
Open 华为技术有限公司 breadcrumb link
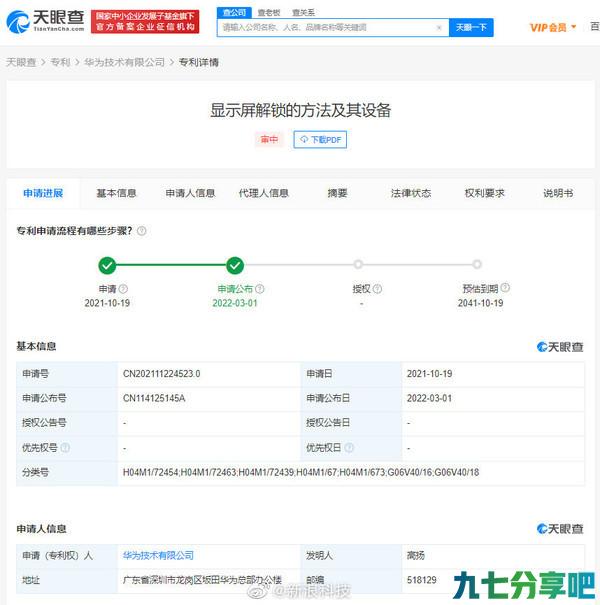[124, 63]
